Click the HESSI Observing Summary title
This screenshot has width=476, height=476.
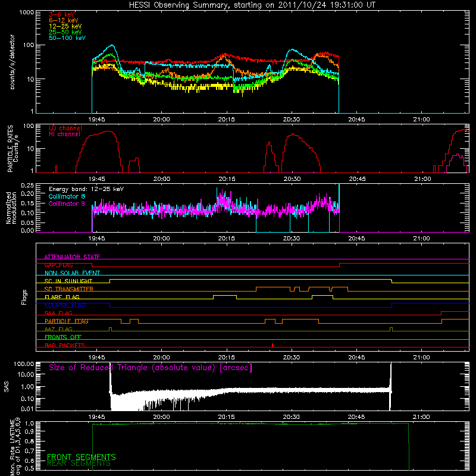coord(252,5)
